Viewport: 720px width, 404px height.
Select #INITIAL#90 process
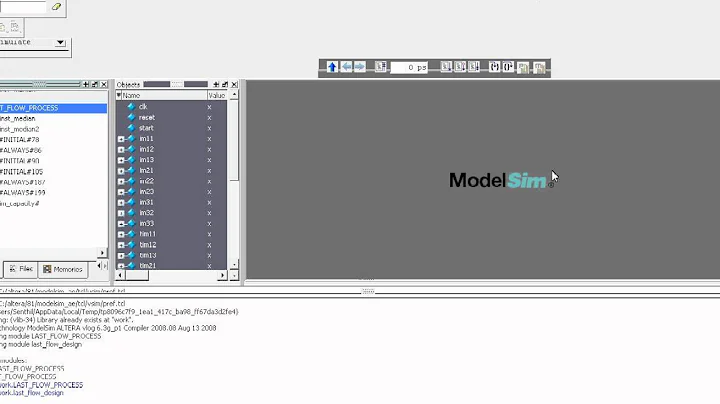(x=19, y=161)
